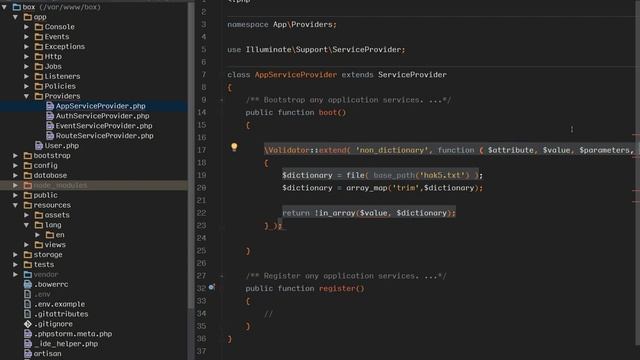The image size is (640, 360).
Task: Expand the Policies folder arrow
Action: pos(27,86)
